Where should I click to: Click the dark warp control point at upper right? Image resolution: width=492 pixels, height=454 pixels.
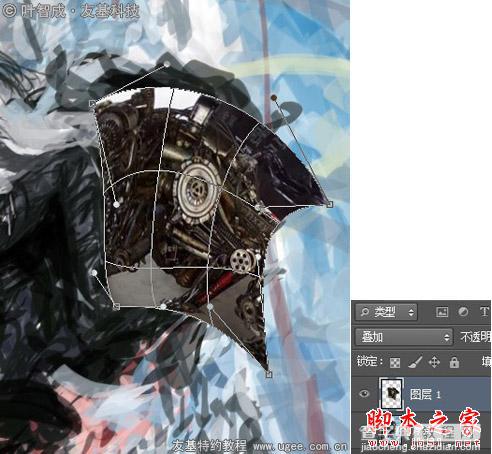point(274,98)
